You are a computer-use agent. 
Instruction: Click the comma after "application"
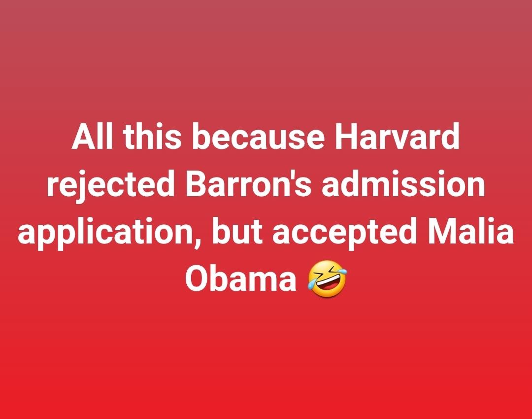point(198,243)
